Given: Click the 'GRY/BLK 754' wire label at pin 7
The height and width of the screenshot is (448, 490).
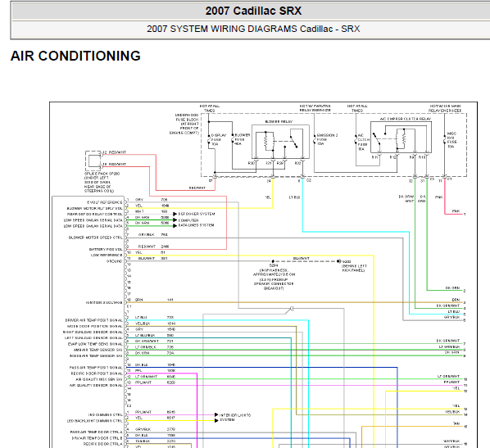Looking at the screenshot, I should (x=153, y=234).
